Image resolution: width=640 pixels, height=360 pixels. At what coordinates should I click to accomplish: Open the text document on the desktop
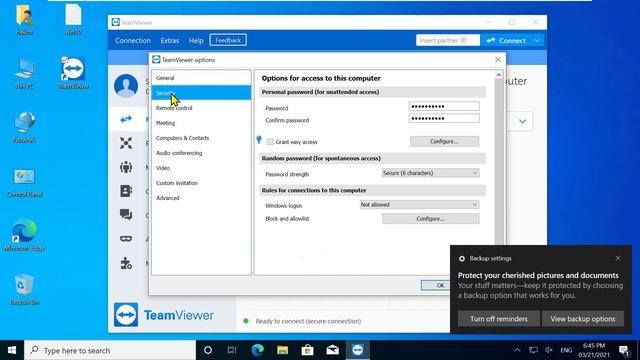click(73, 19)
